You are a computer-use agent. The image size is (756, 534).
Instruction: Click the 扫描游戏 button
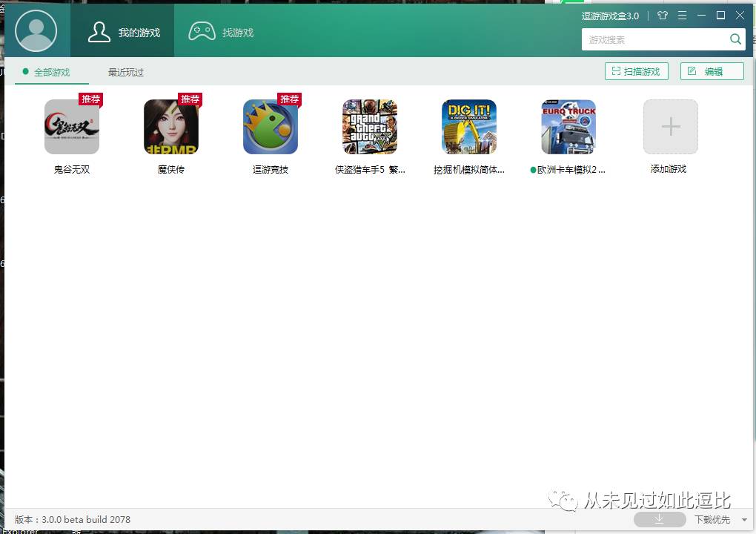pos(637,71)
